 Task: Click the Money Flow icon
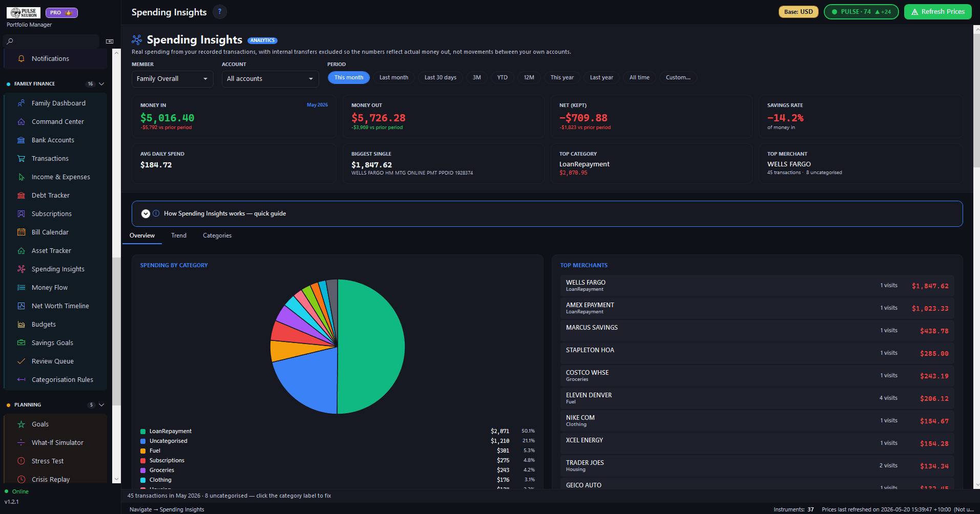point(21,287)
